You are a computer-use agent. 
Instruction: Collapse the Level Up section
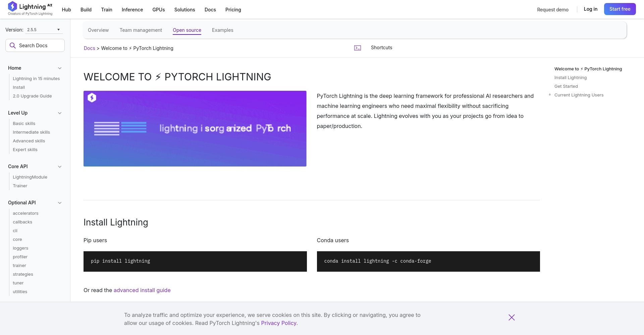(60, 113)
